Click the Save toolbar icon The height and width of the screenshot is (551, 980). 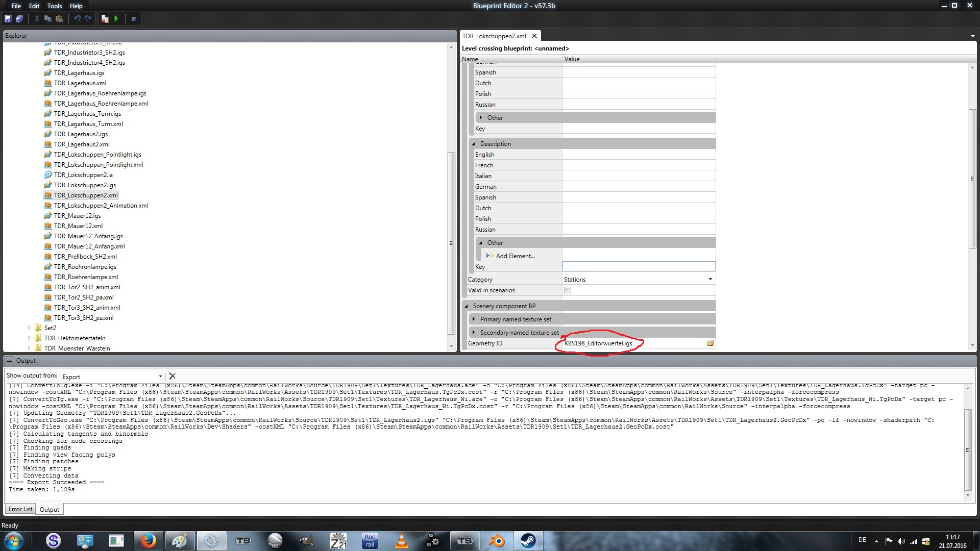tap(8, 19)
